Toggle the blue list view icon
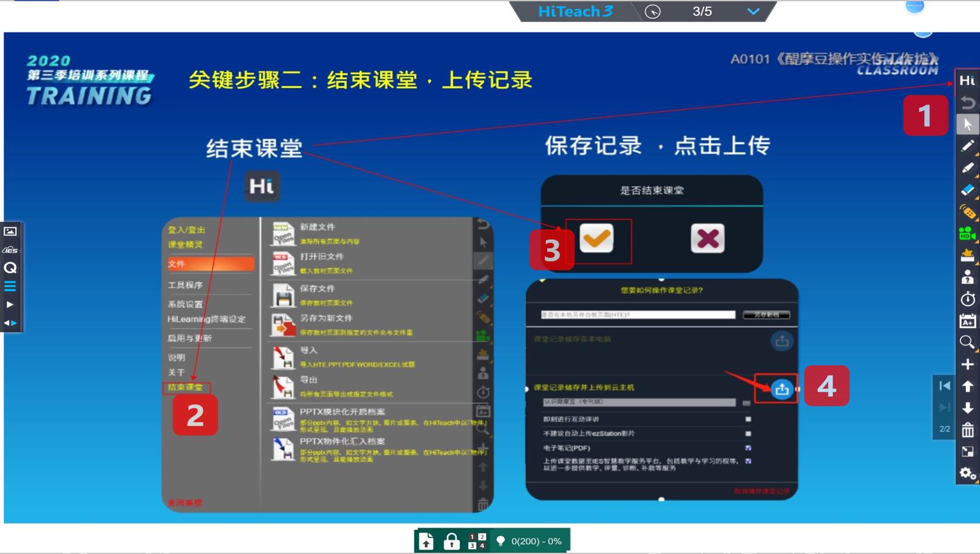Viewport: 980px width, 554px height. click(x=10, y=286)
